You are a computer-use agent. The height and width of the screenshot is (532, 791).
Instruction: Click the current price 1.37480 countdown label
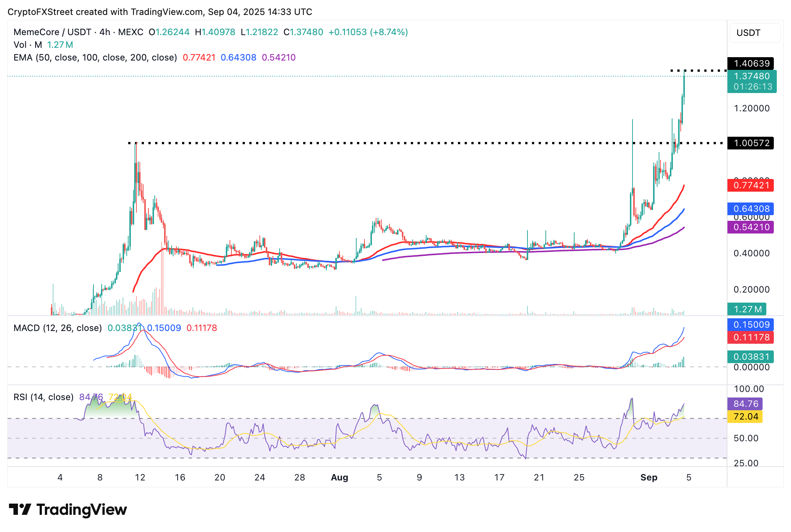point(752,81)
